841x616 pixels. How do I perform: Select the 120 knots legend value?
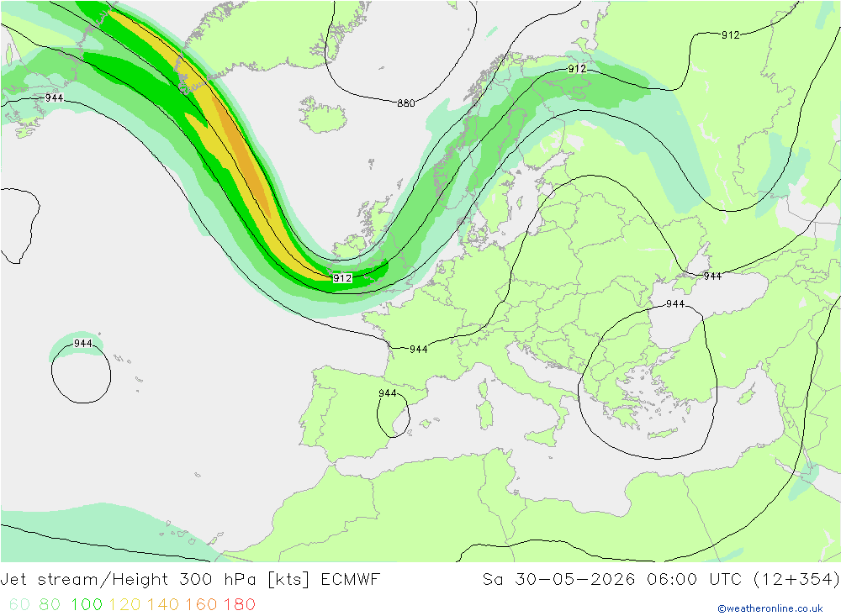124,604
